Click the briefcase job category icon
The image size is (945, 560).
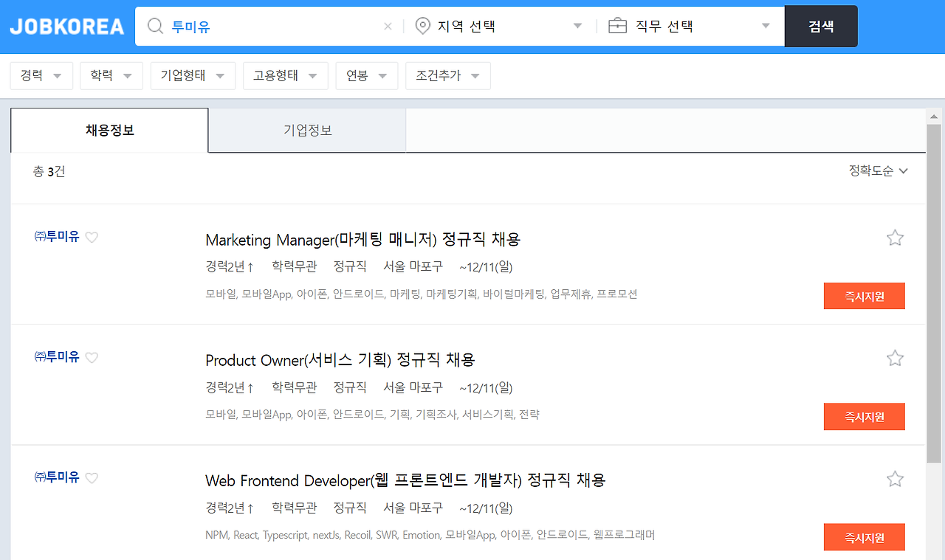click(616, 27)
